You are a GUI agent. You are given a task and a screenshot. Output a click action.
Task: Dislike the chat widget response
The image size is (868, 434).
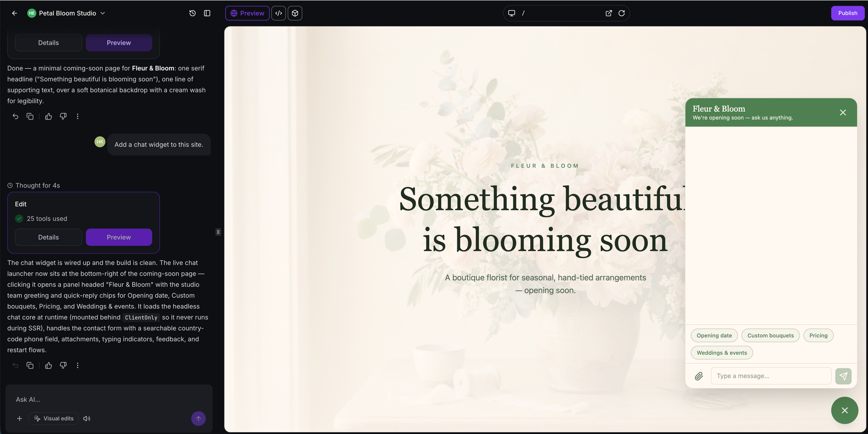(63, 365)
